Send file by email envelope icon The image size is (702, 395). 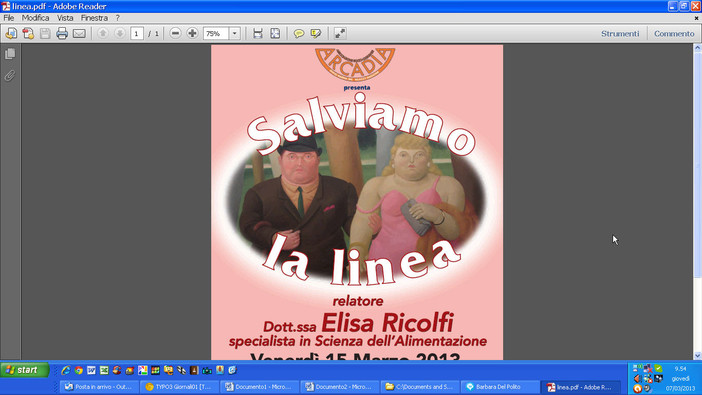(79, 34)
